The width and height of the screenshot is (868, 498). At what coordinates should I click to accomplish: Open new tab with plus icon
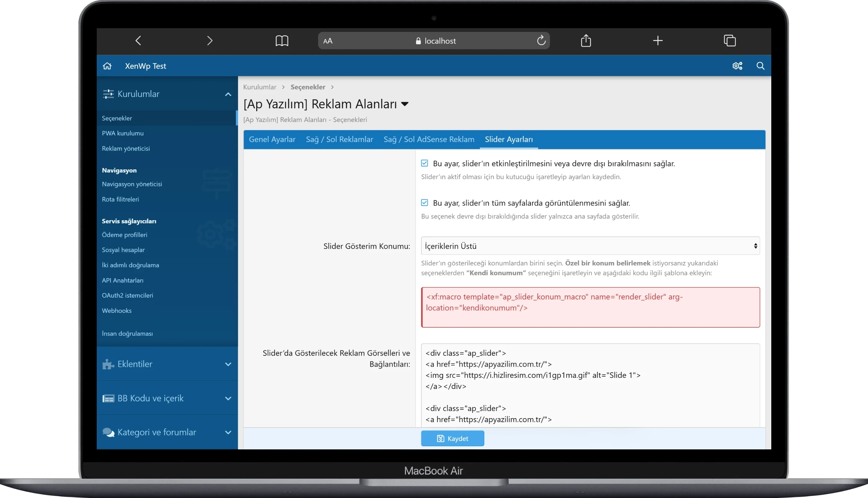[658, 41]
